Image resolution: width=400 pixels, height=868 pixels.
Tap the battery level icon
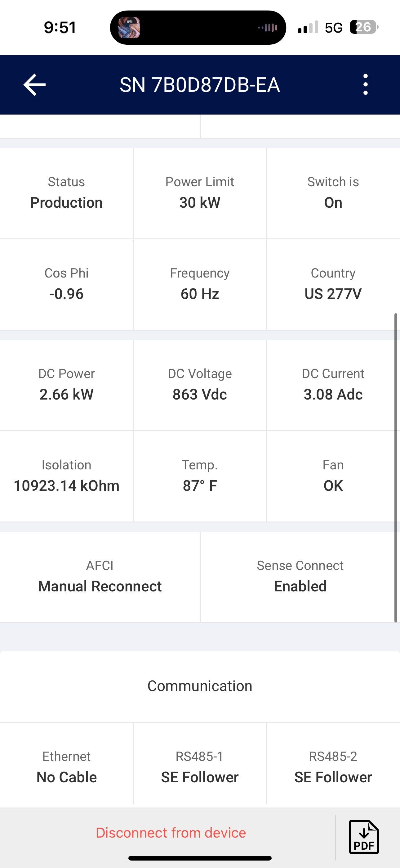[x=364, y=27]
